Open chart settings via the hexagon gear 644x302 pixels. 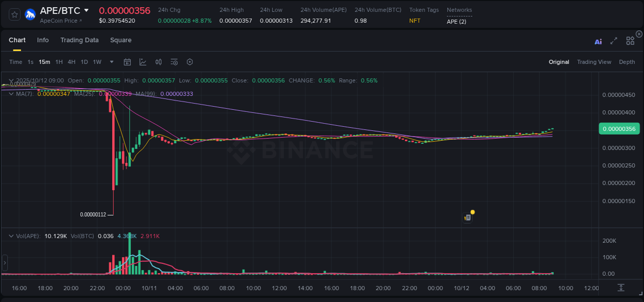point(190,62)
